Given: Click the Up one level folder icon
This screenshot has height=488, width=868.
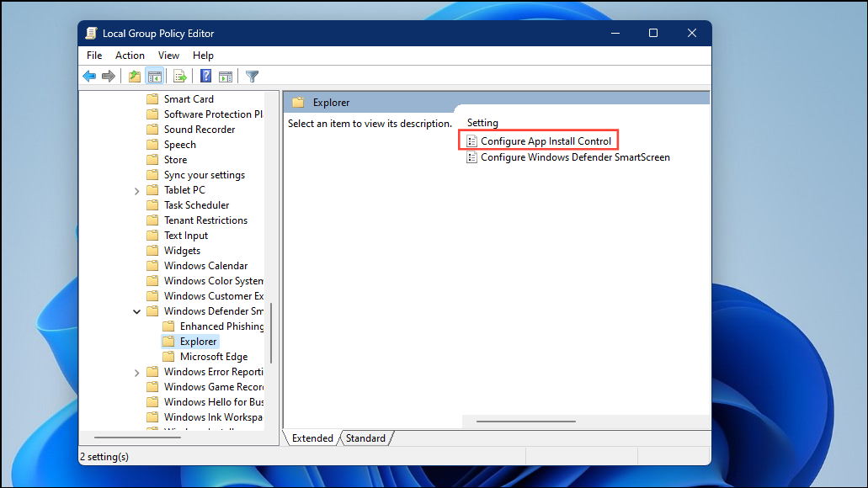Looking at the screenshot, I should (134, 76).
